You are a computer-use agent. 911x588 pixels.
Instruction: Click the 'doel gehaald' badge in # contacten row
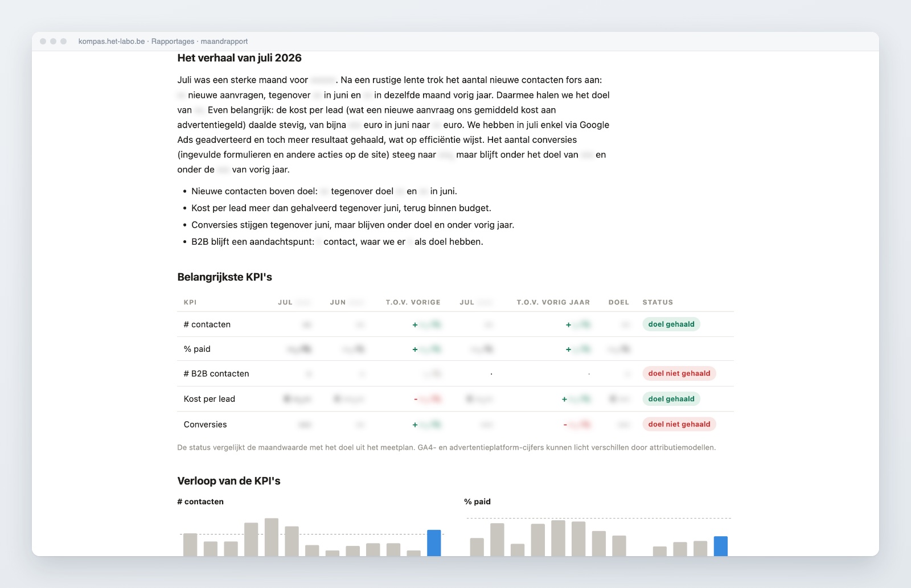pos(671,324)
